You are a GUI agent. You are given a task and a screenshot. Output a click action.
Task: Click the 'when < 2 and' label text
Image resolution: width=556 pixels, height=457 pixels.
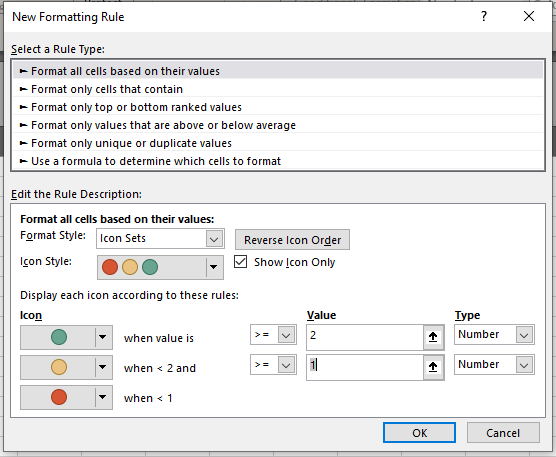[160, 368]
